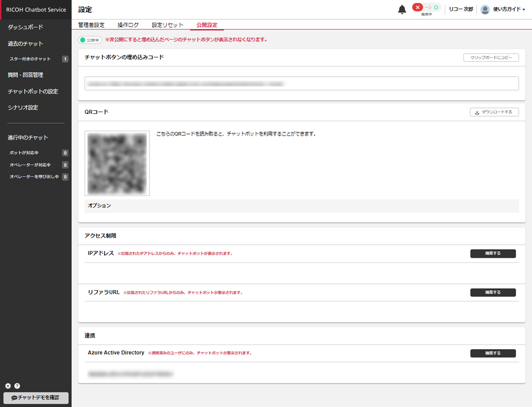The width and height of the screenshot is (532, 407).
Task: Click the starred chats count badge
Action: (x=65, y=59)
